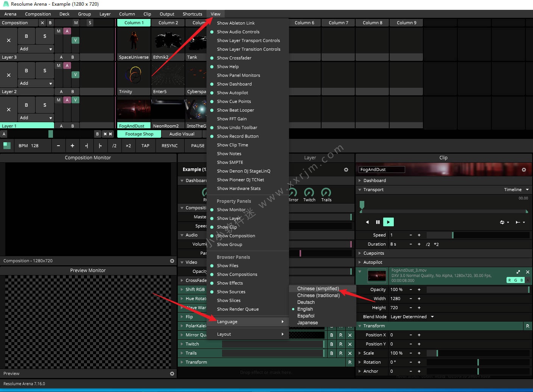Switch to the Audio Visual deck tab

point(182,134)
